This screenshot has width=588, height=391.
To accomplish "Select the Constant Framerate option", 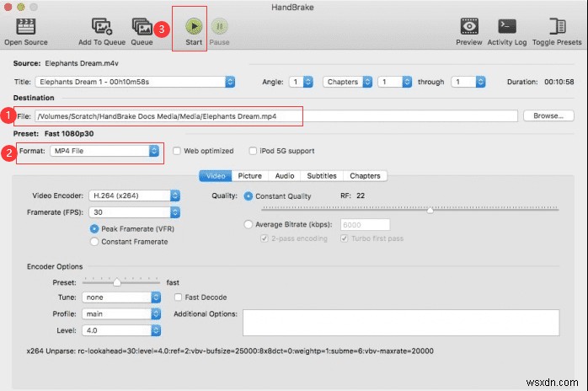I will tap(94, 242).
